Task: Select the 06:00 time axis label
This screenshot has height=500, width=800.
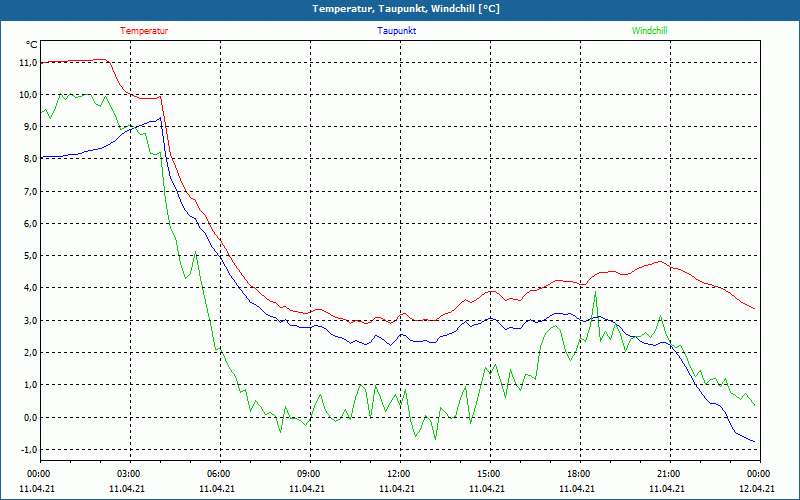Action: pyautogui.click(x=219, y=473)
